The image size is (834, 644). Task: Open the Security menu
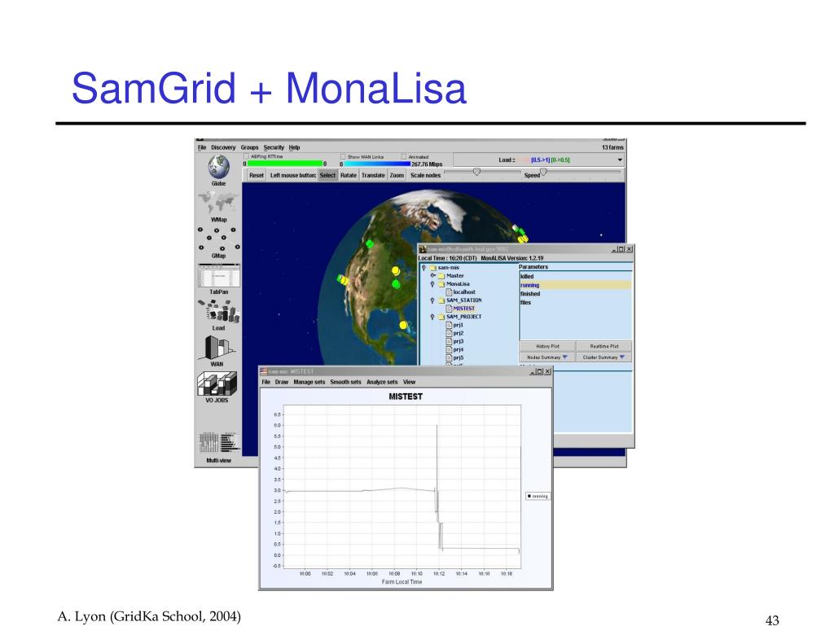274,147
